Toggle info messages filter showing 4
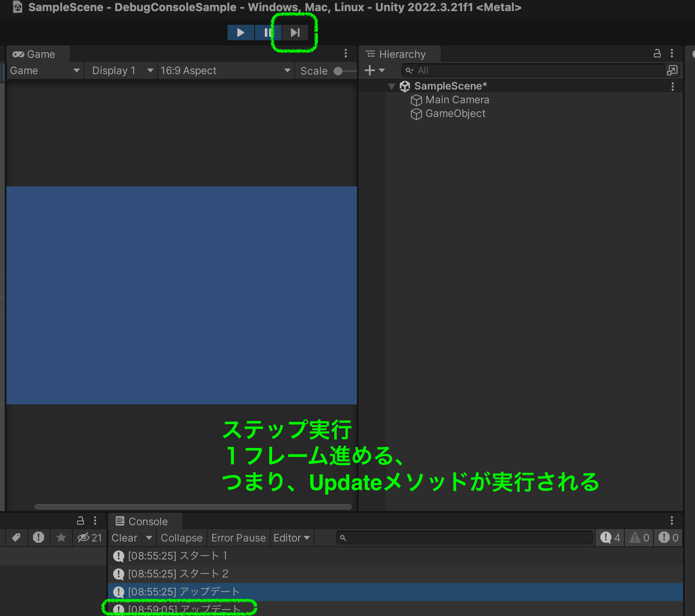Viewport: 695px width, 616px height. (x=610, y=538)
